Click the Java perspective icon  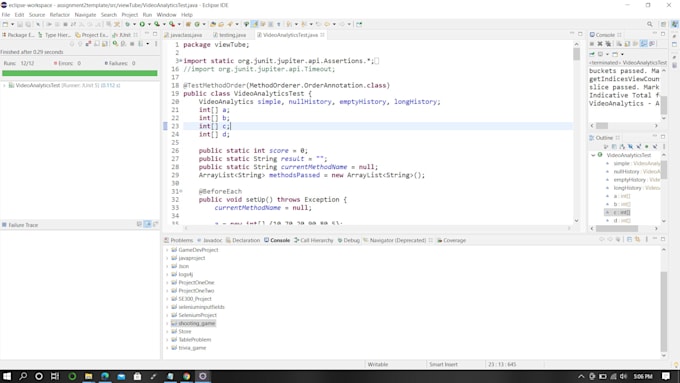coord(675,24)
